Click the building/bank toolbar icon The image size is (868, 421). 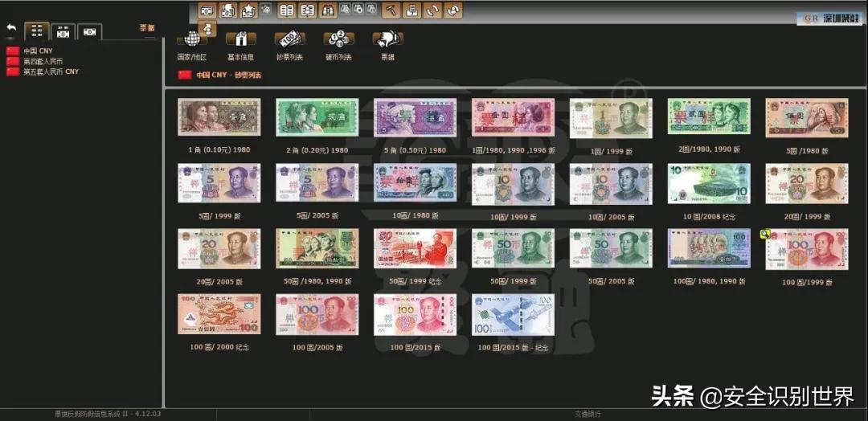pos(411,10)
